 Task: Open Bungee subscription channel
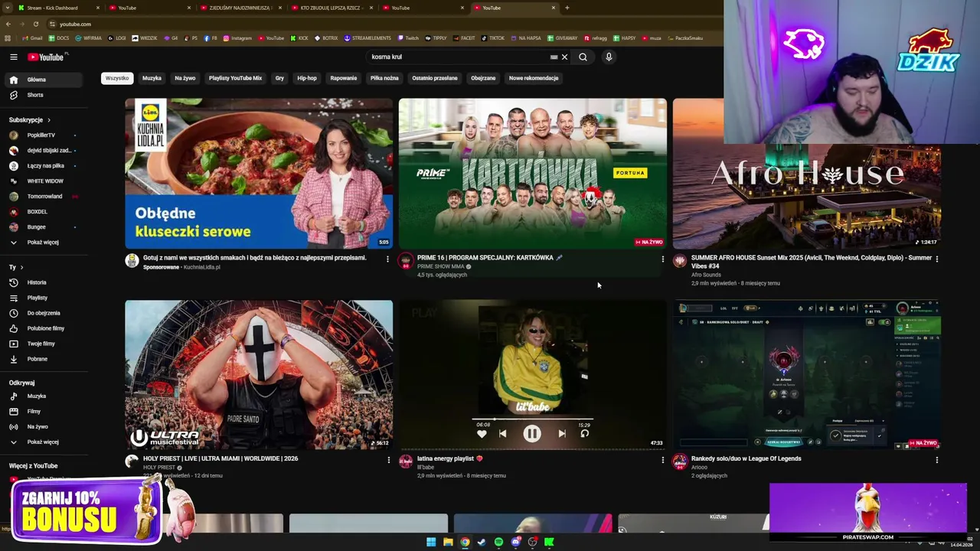[x=36, y=227]
